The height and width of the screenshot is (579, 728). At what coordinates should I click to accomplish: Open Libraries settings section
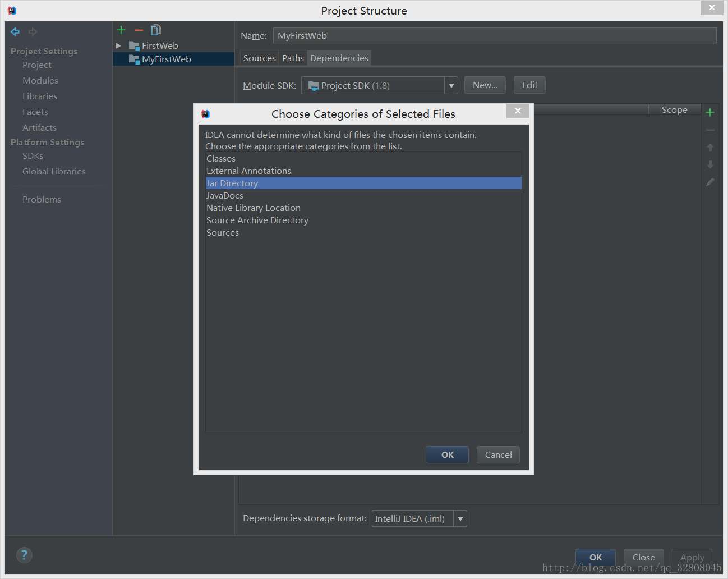[x=40, y=96]
